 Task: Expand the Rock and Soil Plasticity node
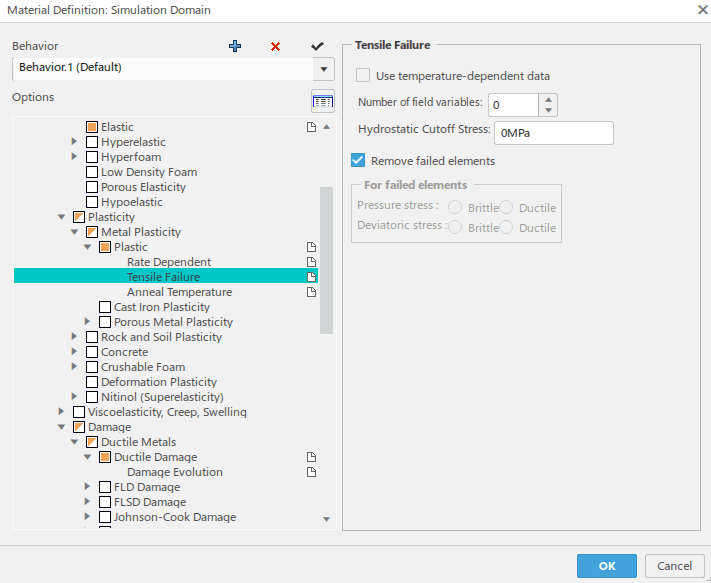74,336
